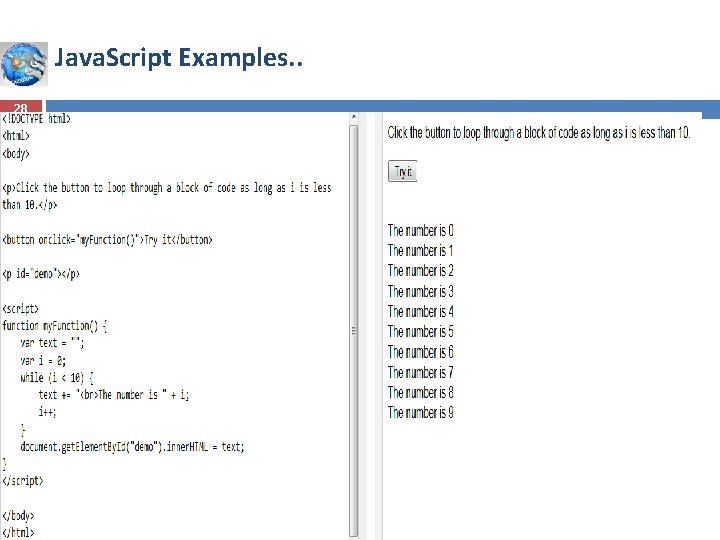Click the "<button onclick="myFunction()">" code line
Image resolution: width=720 pixels, height=540 pixels.
pos(107,240)
